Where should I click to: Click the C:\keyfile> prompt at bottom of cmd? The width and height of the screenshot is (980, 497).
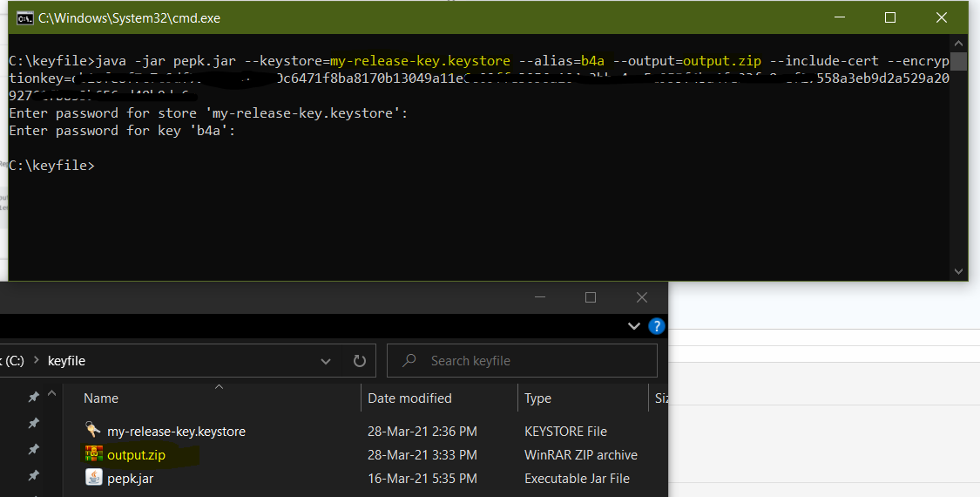(52, 166)
